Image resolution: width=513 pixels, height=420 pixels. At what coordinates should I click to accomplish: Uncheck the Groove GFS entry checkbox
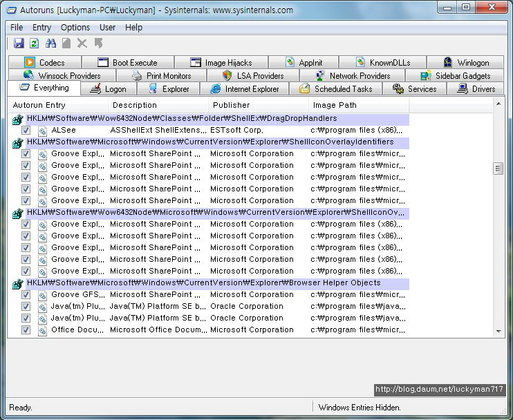pyautogui.click(x=26, y=295)
